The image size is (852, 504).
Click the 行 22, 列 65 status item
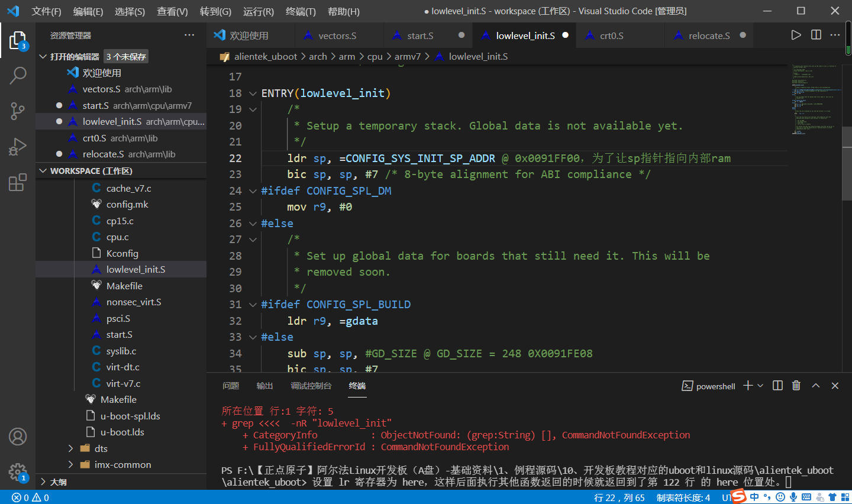pos(619,497)
